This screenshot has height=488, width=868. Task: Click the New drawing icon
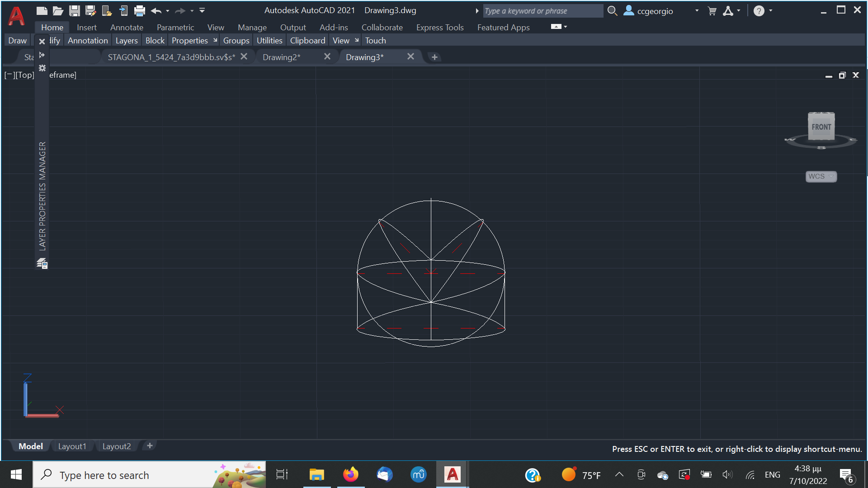(42, 11)
